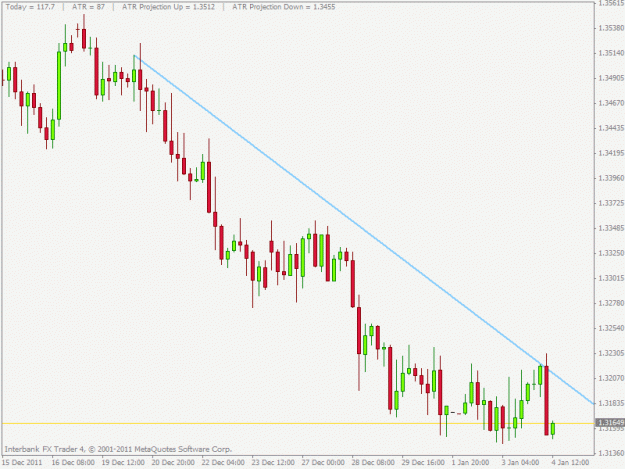Click the '19 Dec 12:00' time axis label
625x469 pixels.
(123, 463)
